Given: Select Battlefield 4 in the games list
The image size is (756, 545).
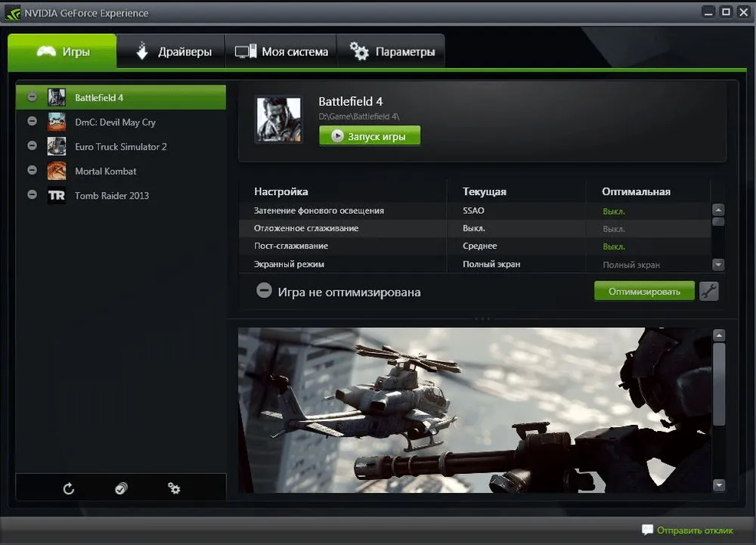Looking at the screenshot, I should coord(121,98).
